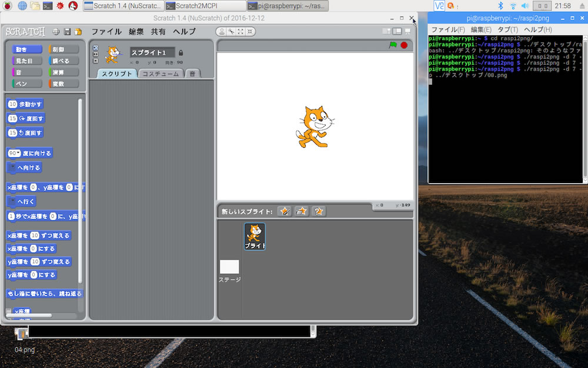Screen dimensions: 588x368
Task: Select the 音 block category
Action: (x=27, y=72)
